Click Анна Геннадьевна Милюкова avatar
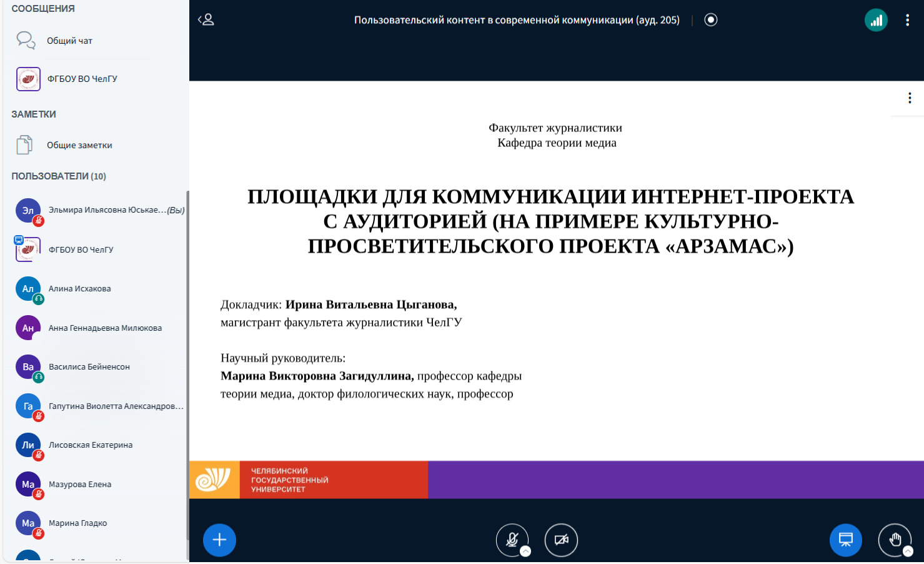This screenshot has height=564, width=924. click(28, 328)
